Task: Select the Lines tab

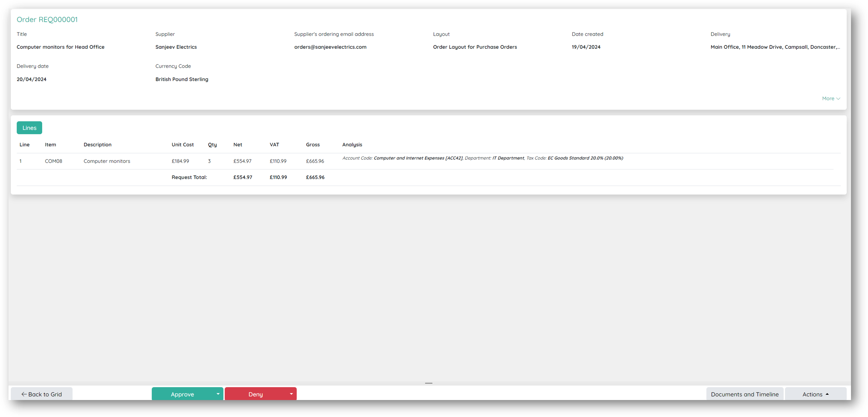Action: click(29, 128)
